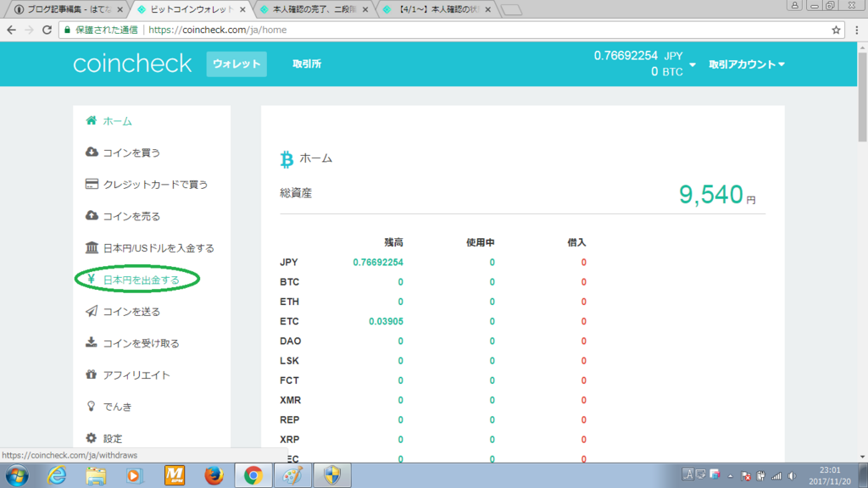Image resolution: width=868 pixels, height=488 pixels.
Task: Launch Firefox from the taskbar
Action: coord(214,476)
